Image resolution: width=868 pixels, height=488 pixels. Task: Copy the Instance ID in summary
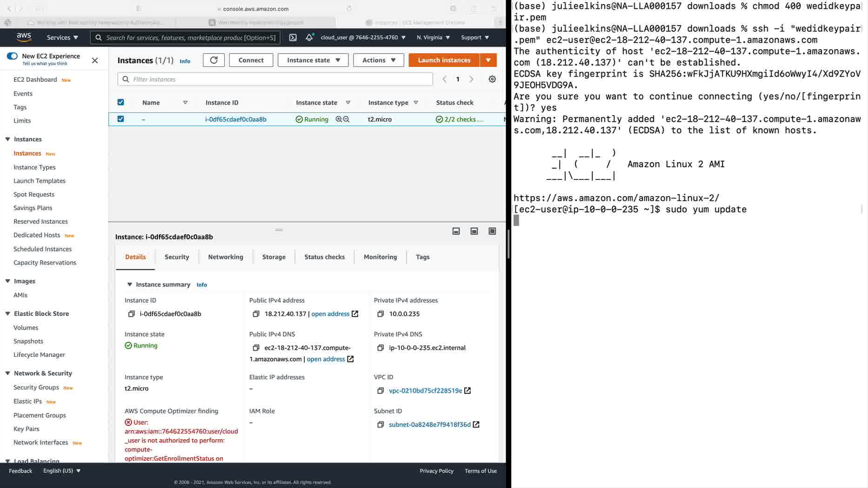coord(131,314)
